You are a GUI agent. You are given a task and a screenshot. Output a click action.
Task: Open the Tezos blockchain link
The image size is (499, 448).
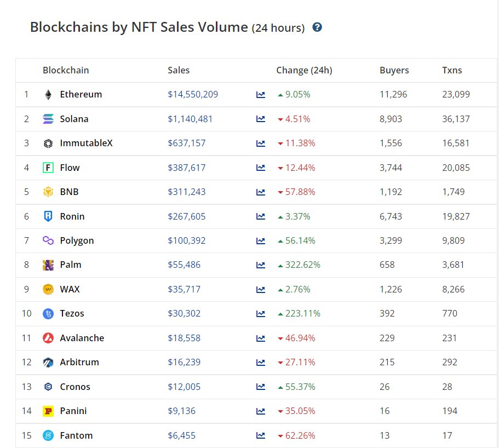[x=72, y=313]
